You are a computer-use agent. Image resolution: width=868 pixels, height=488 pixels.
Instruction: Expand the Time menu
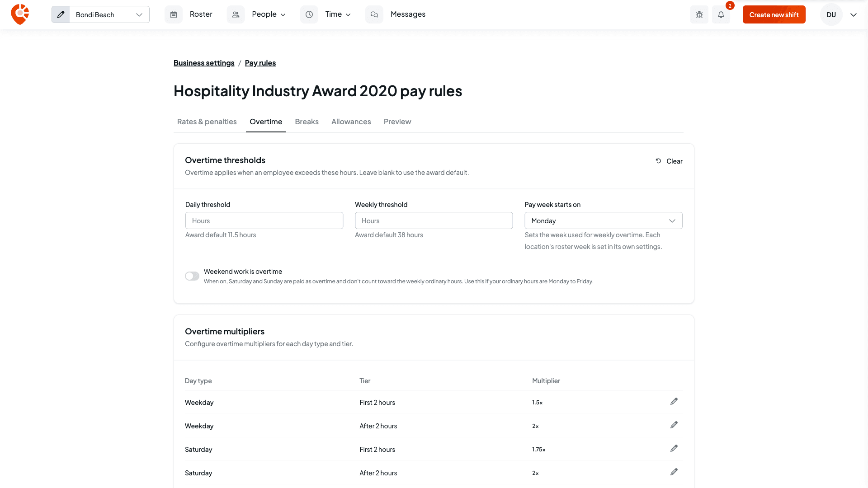coord(338,14)
